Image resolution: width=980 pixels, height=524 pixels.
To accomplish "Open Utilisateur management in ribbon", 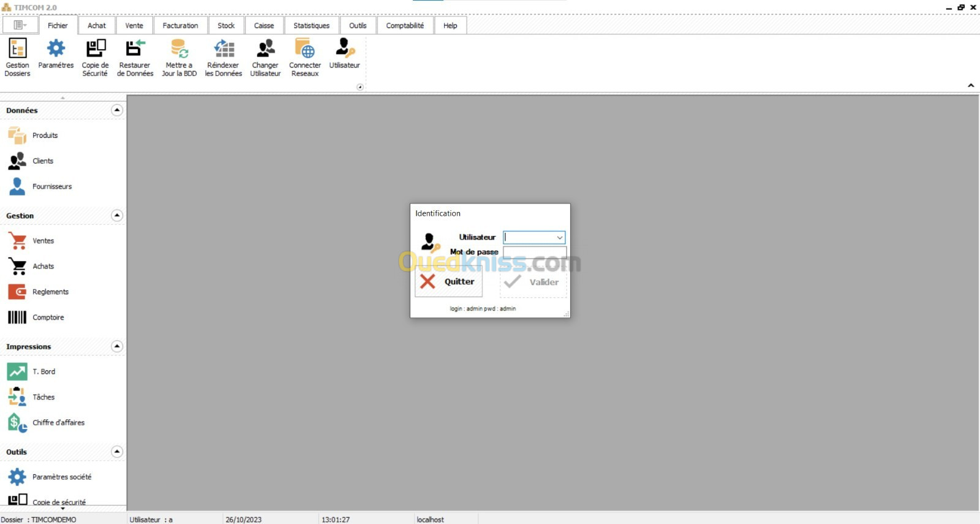I will pos(344,54).
